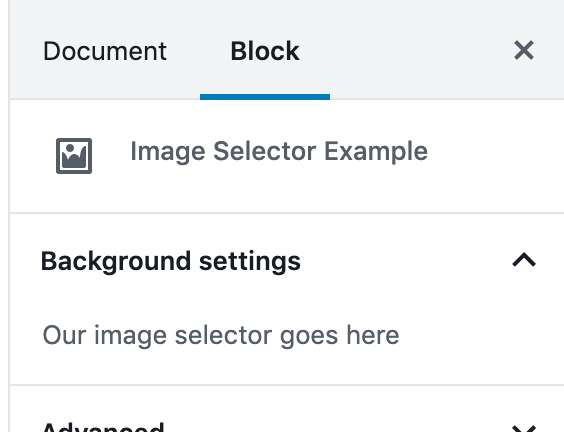Click the Background settings up chevron
Screen dimensions: 564x432
pyautogui.click(x=524, y=260)
